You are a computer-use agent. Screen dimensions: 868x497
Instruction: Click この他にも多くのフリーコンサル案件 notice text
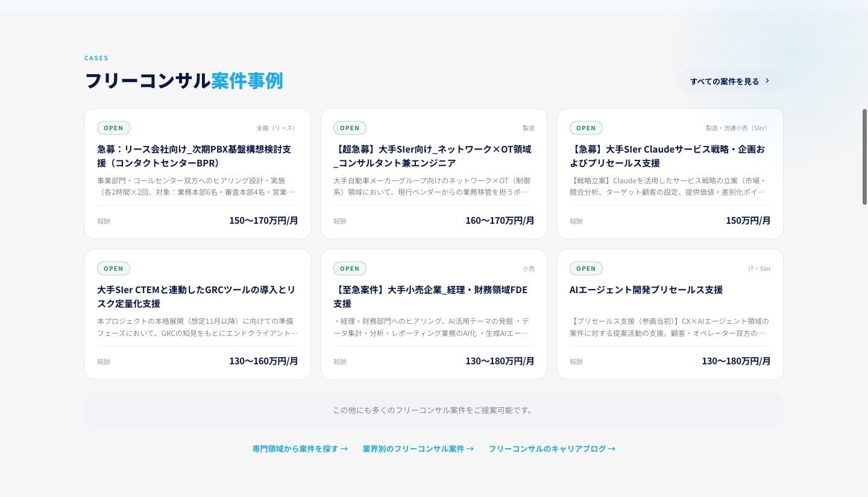click(x=433, y=410)
